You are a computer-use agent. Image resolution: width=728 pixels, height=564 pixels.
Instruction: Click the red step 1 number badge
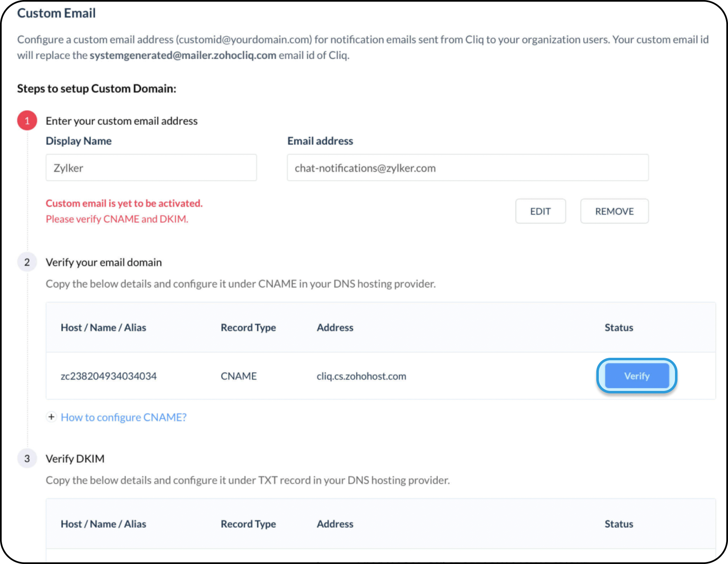coord(27,121)
